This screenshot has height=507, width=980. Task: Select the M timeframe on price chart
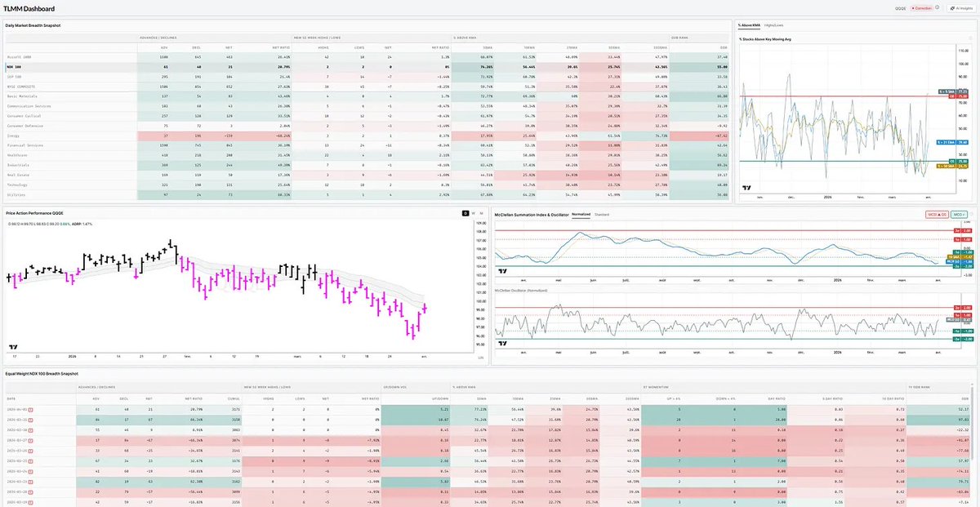click(x=482, y=213)
